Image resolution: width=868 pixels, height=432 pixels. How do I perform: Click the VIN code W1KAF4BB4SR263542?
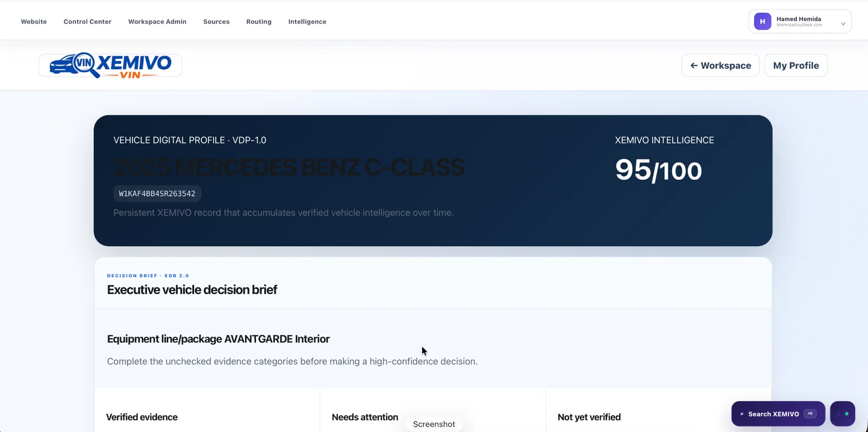157,194
